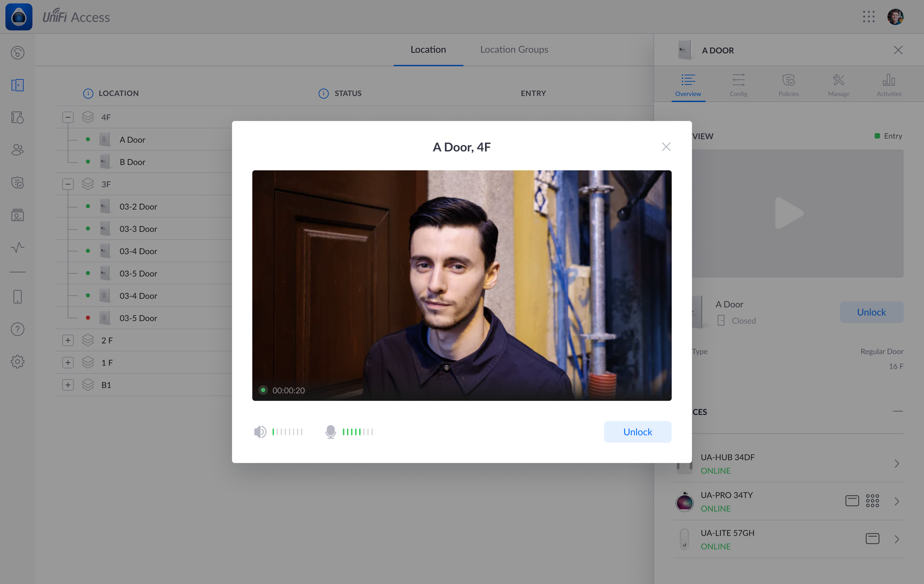Toggle the microphone icon in modal

click(330, 432)
